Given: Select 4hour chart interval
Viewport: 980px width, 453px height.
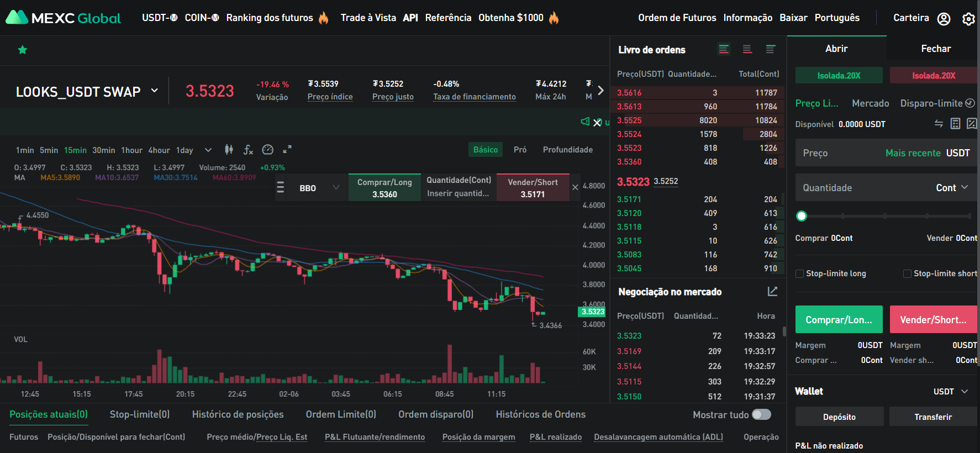Looking at the screenshot, I should 159,150.
